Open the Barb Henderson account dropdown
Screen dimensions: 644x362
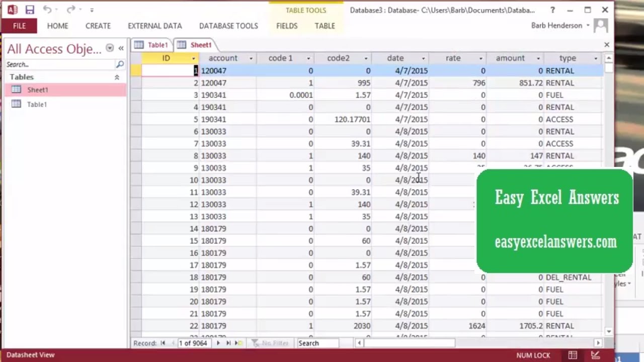588,26
